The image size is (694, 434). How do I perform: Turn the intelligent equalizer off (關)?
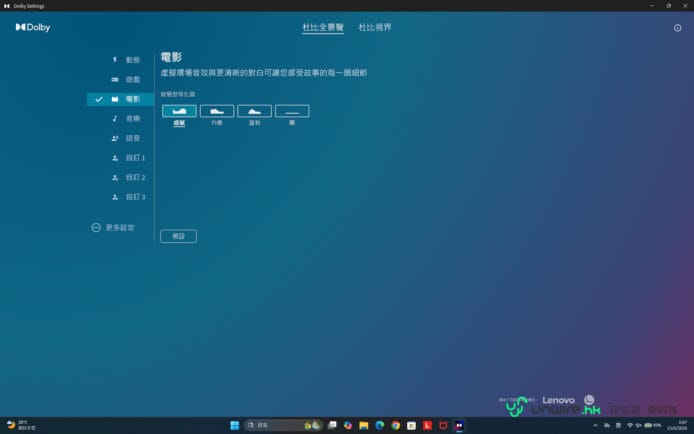tap(292, 111)
